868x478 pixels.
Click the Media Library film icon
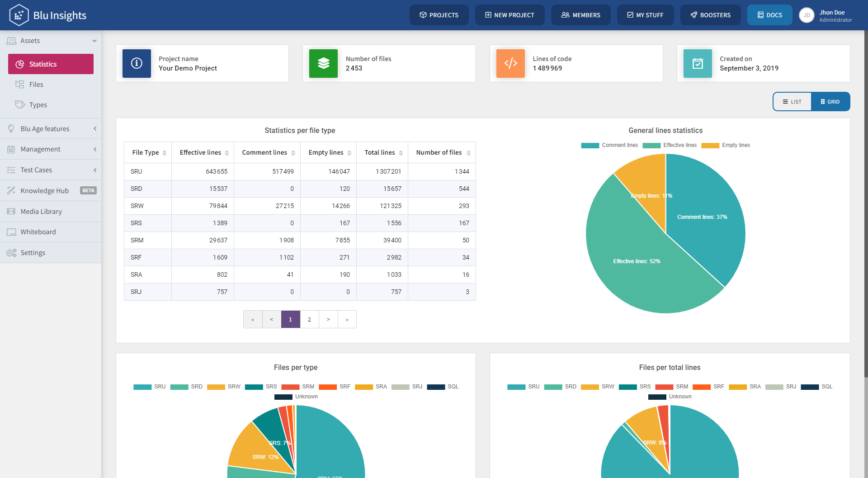pyautogui.click(x=11, y=211)
